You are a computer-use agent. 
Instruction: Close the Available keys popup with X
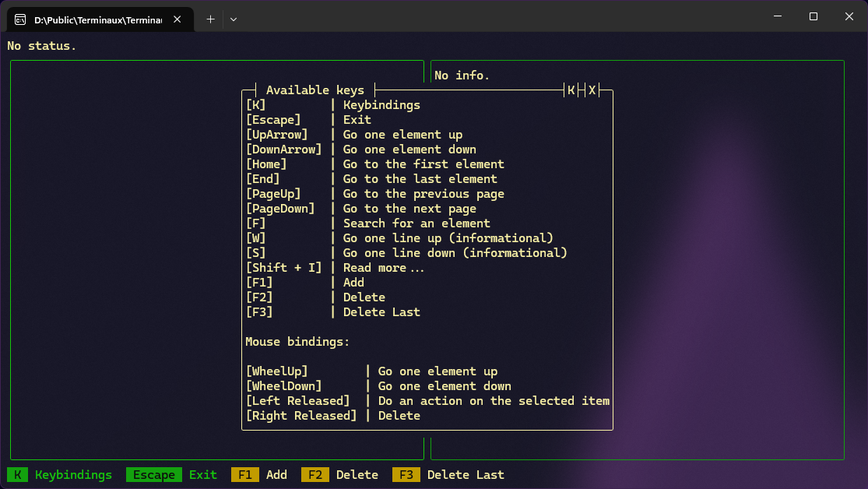tap(592, 90)
